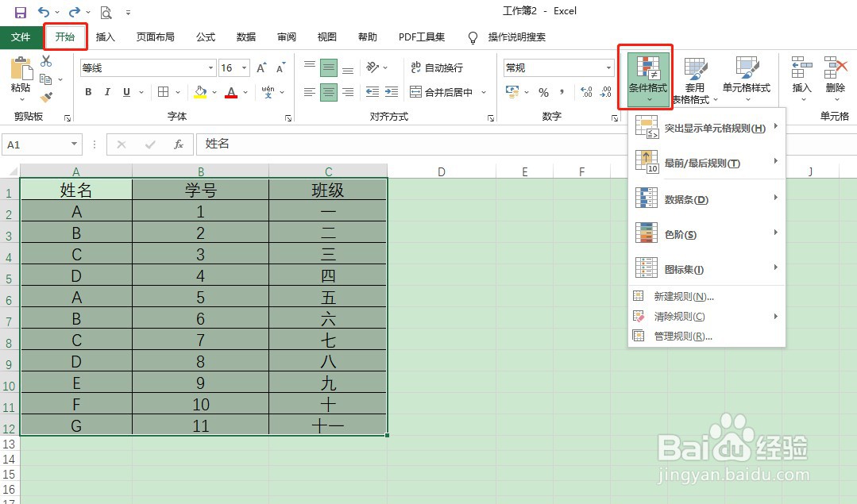Open 套用表格格式 table format gallery
Viewport: 857px width, 504px height.
693,80
